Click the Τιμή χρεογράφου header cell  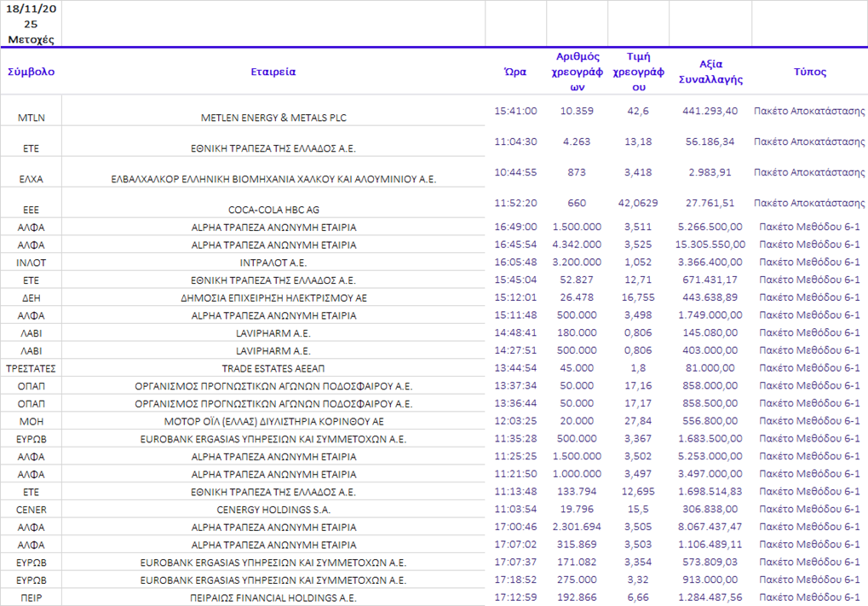pos(638,72)
